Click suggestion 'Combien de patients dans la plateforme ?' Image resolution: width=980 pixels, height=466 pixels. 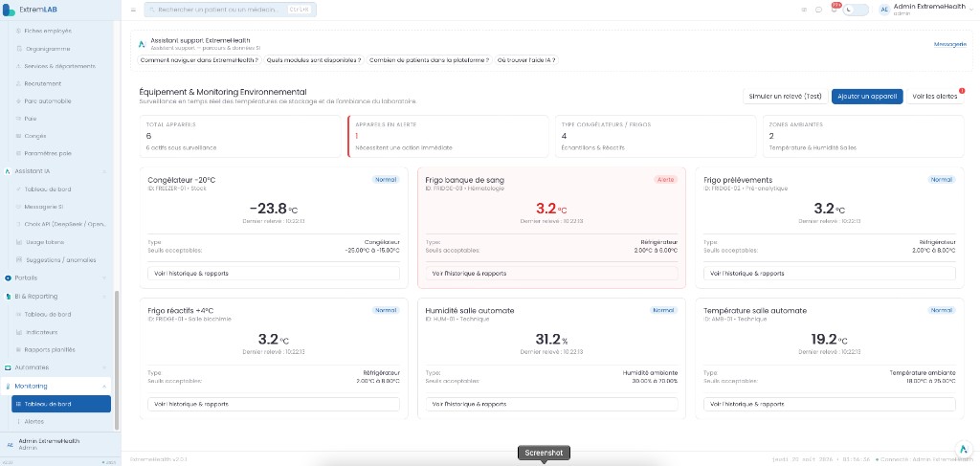click(x=429, y=60)
